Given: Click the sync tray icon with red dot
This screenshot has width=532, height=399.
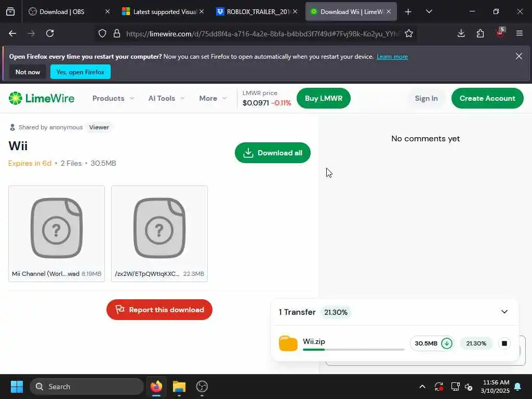Looking at the screenshot, I should tap(438, 387).
